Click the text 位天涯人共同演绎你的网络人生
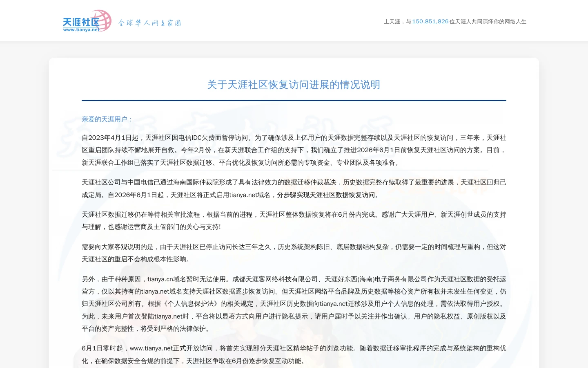 (488, 22)
